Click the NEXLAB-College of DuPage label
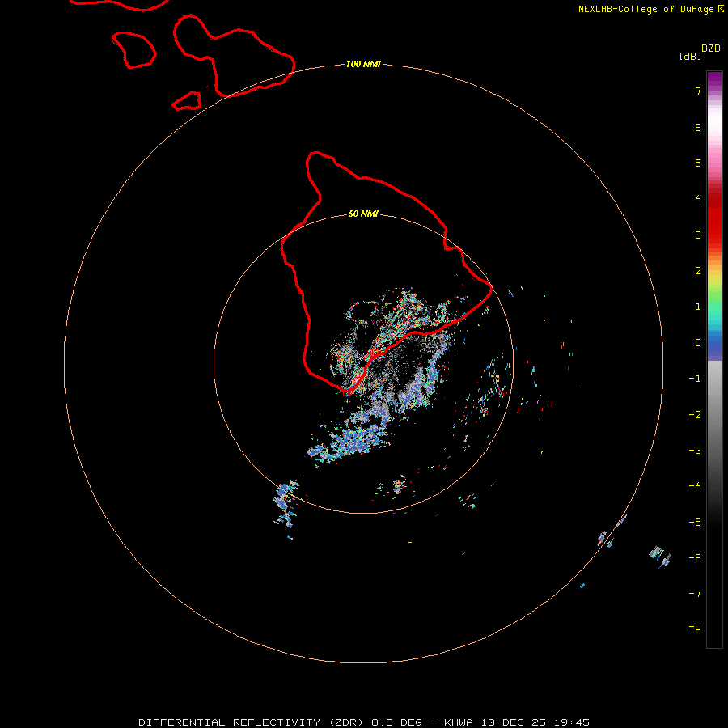This screenshot has width=728, height=728. (650, 9)
